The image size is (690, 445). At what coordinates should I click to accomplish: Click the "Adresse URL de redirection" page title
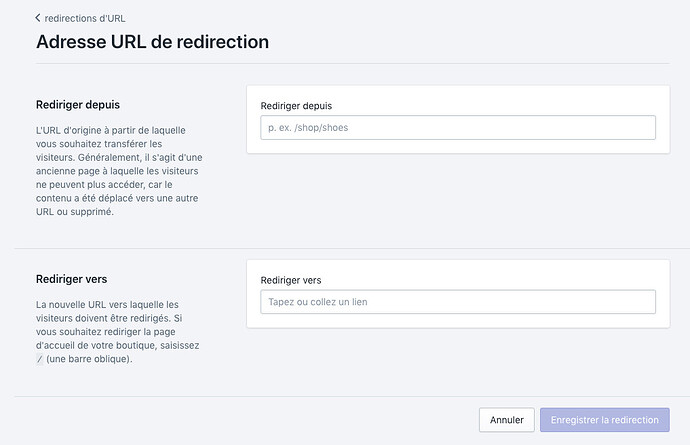tap(152, 42)
